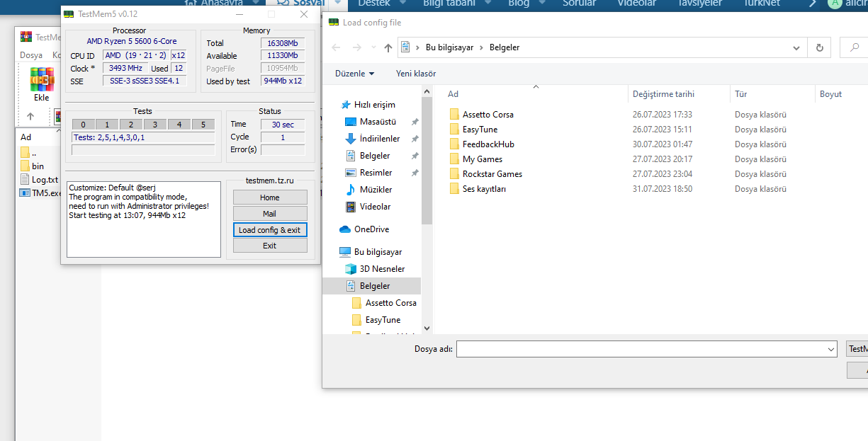The image size is (868, 441).
Task: Select the bin folder in WinRAR list
Action: point(38,166)
